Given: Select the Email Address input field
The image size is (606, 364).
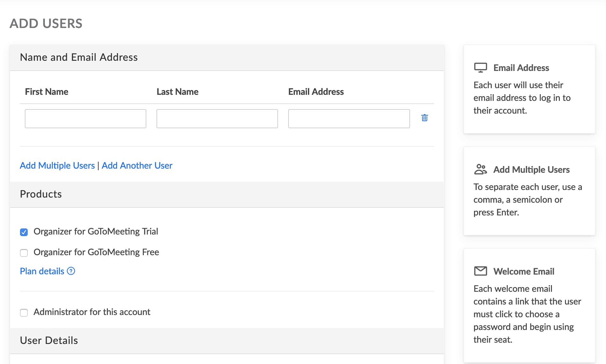Looking at the screenshot, I should point(349,119).
